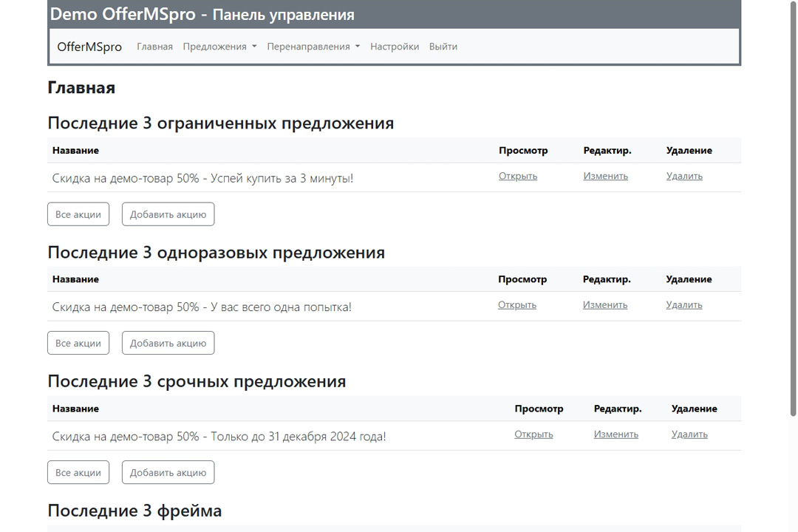Click Выйти to log out
798x532 pixels.
point(443,47)
